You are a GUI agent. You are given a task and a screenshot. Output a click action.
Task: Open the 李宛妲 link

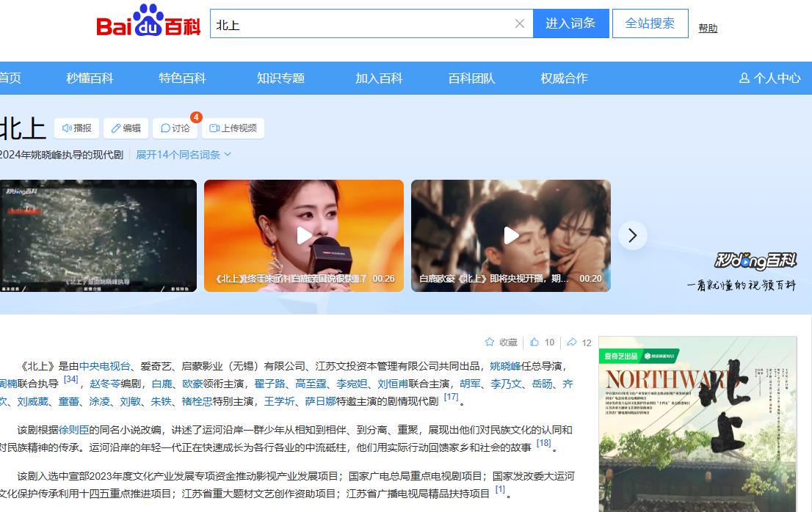pyautogui.click(x=352, y=384)
